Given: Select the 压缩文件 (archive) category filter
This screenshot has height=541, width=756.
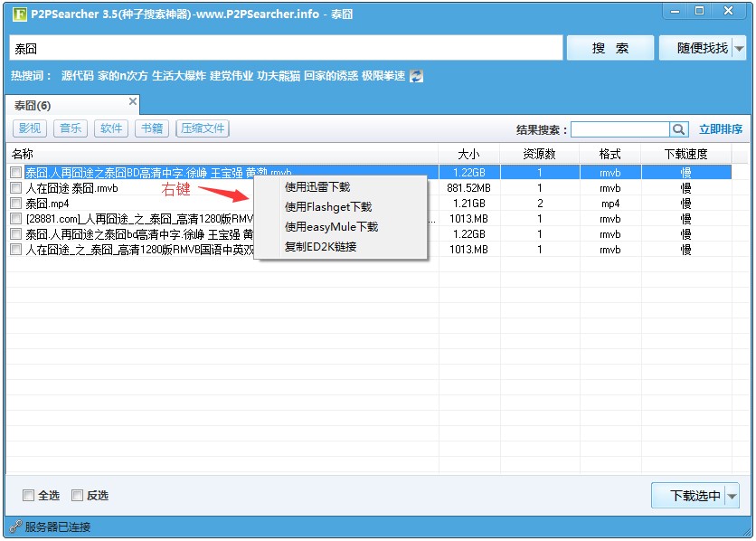Looking at the screenshot, I should (202, 128).
